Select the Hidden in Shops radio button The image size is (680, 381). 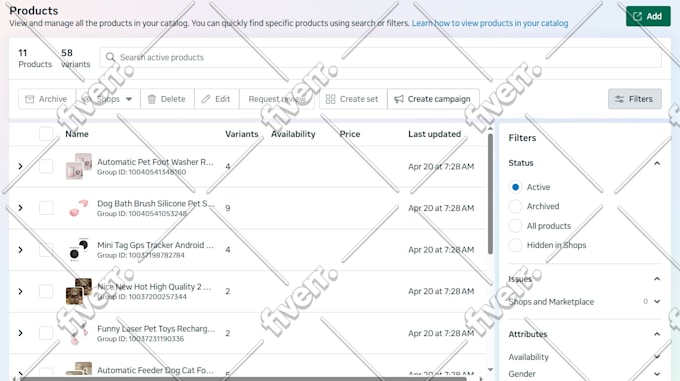[x=515, y=245]
